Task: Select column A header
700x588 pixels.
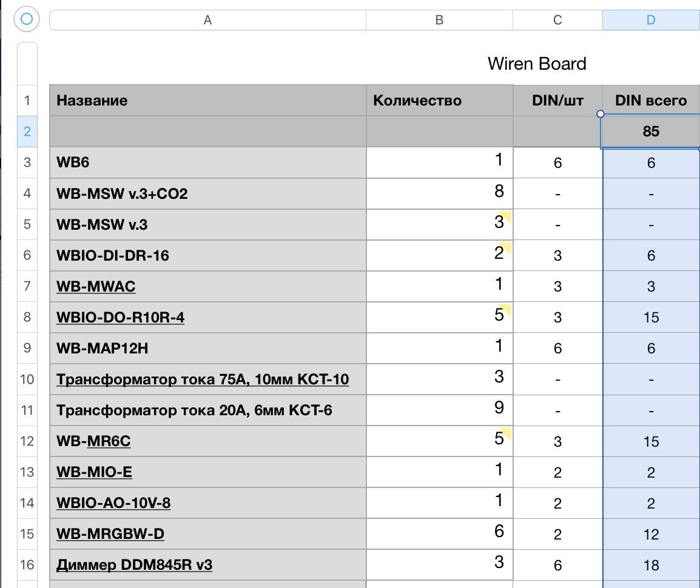Action: tap(207, 20)
